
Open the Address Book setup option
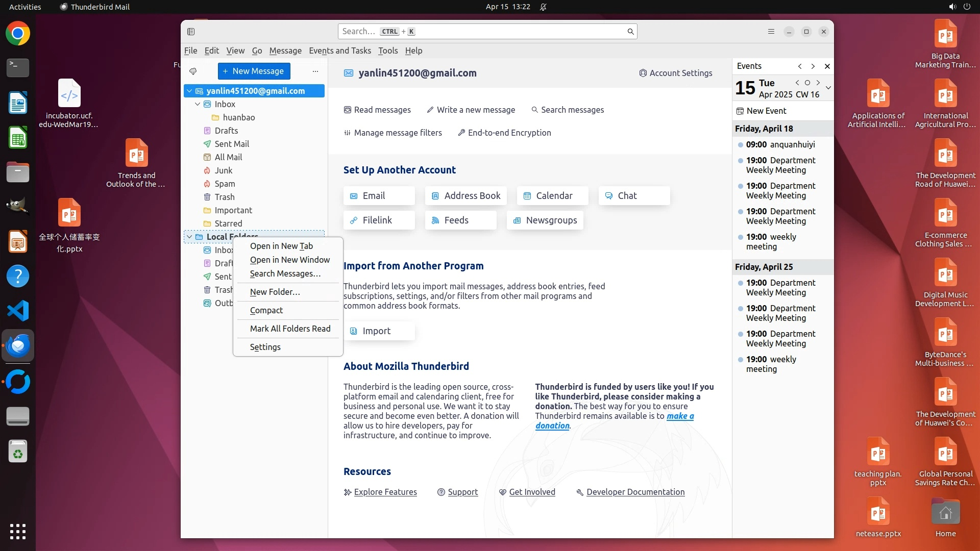(x=465, y=196)
